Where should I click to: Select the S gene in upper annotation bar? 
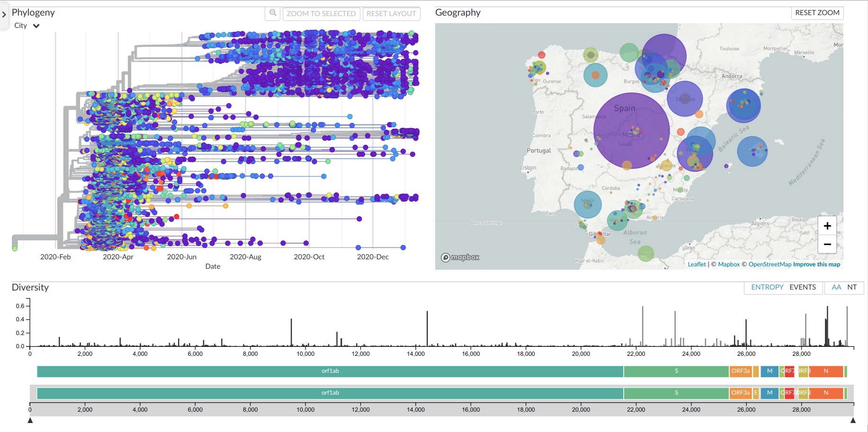tap(676, 371)
